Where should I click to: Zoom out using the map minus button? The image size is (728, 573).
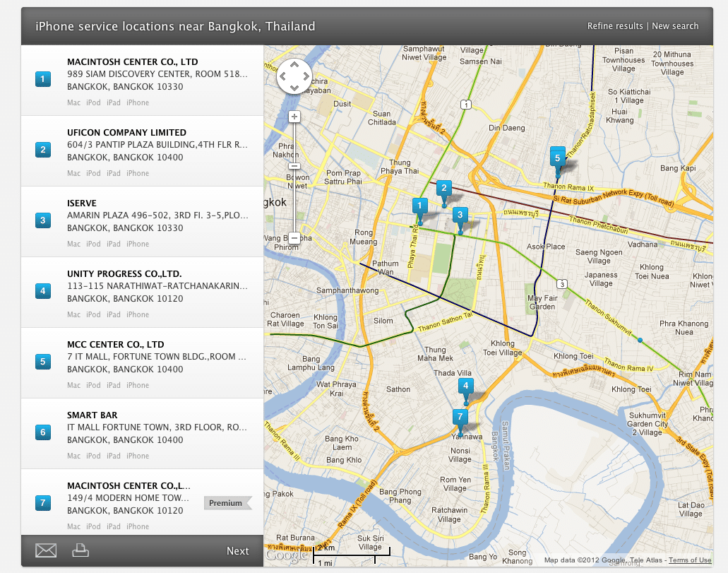tap(294, 238)
